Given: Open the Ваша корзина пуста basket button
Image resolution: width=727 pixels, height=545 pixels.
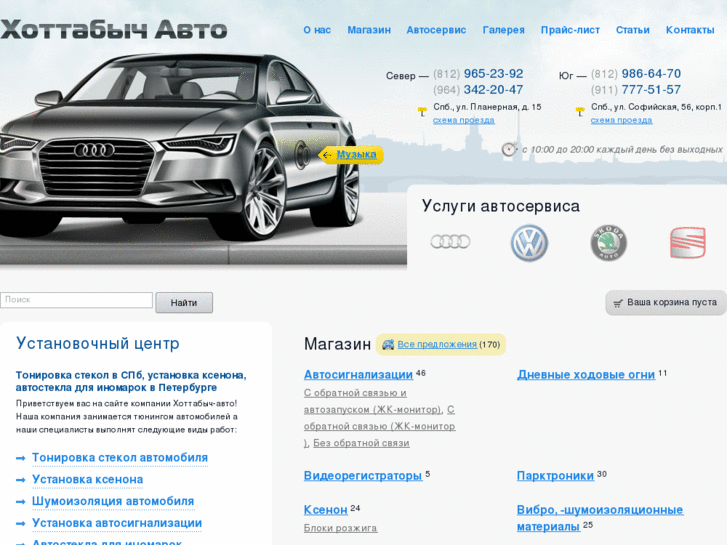Looking at the screenshot, I should click(x=666, y=303).
